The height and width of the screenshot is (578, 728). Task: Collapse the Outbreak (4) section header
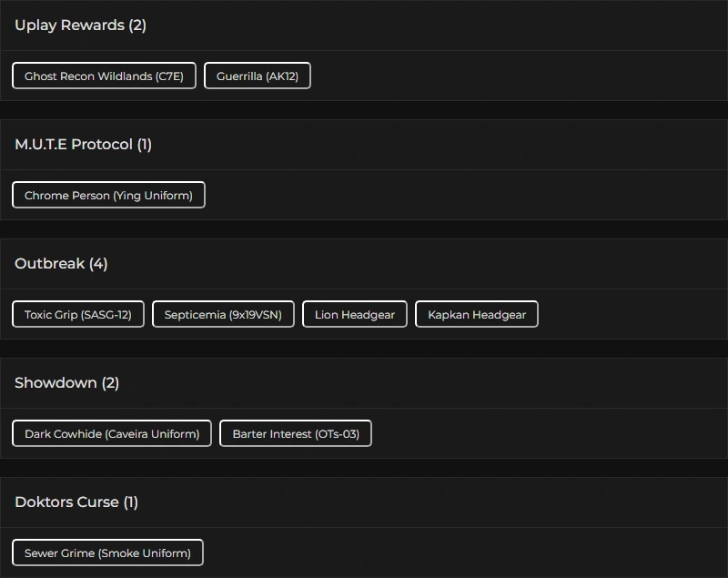click(x=61, y=264)
